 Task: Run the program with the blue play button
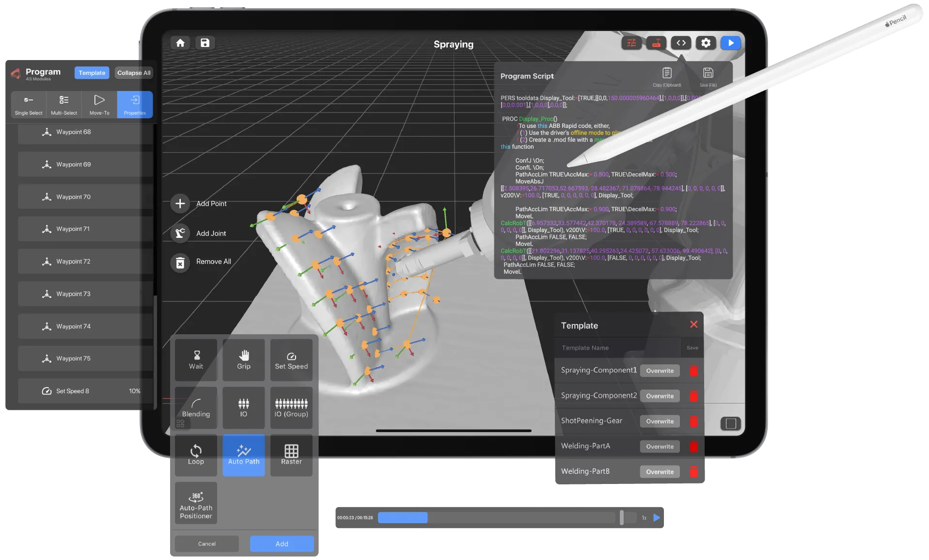pos(731,43)
